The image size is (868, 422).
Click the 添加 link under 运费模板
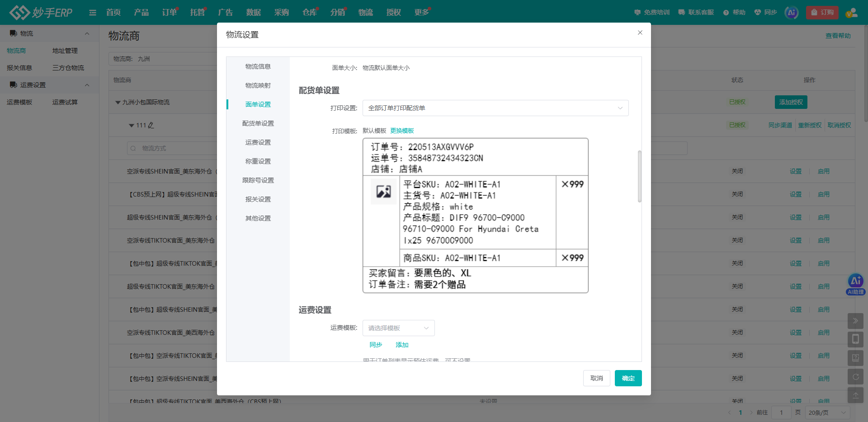402,345
